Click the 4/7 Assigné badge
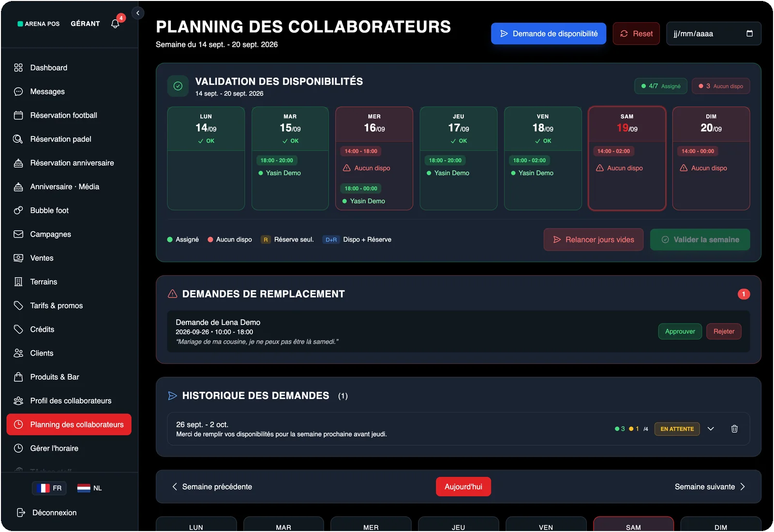Image resolution: width=774 pixels, height=532 pixels. [x=661, y=86]
